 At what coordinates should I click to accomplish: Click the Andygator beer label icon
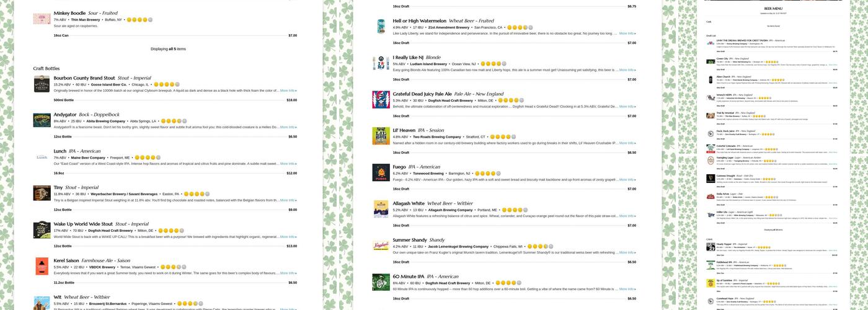point(42,120)
